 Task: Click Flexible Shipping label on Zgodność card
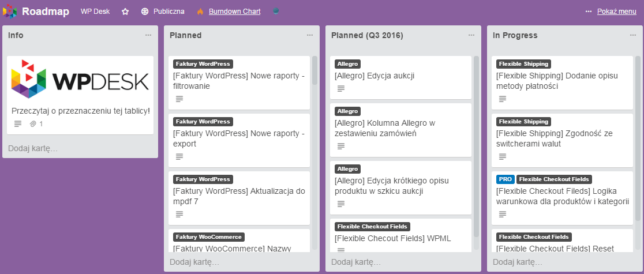click(x=523, y=122)
